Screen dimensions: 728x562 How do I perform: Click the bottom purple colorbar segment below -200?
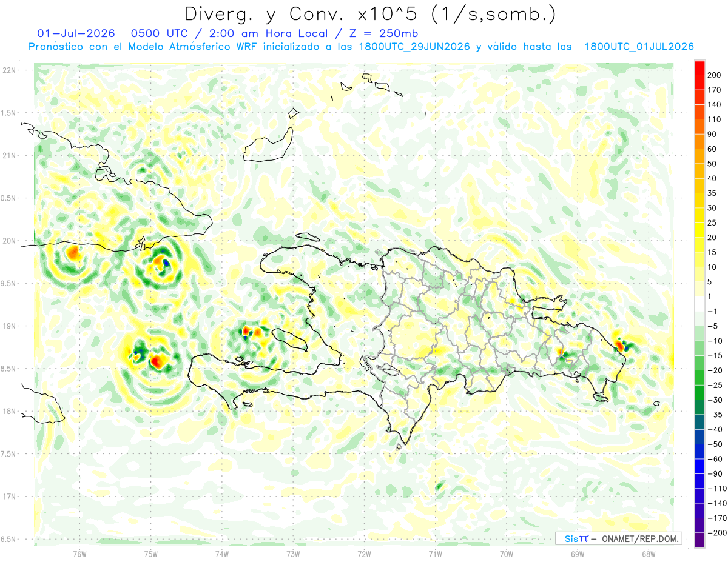pyautogui.click(x=699, y=540)
